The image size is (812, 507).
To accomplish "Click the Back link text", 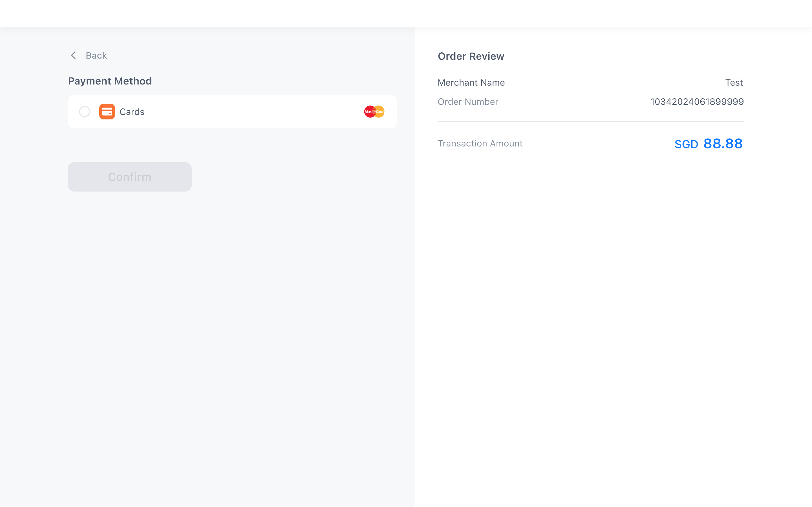I will pyautogui.click(x=96, y=55).
